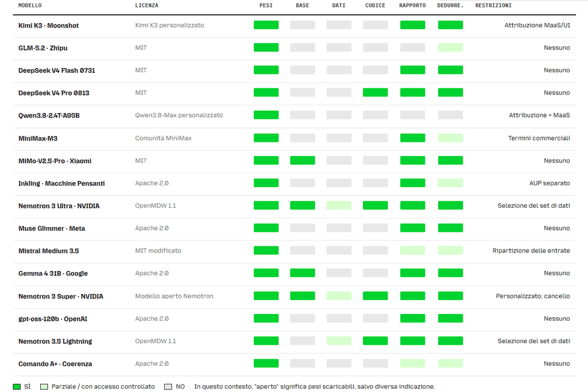
Task: Select the Nemotron 3 Ultra · NVIDIA name
Action: tap(59, 205)
